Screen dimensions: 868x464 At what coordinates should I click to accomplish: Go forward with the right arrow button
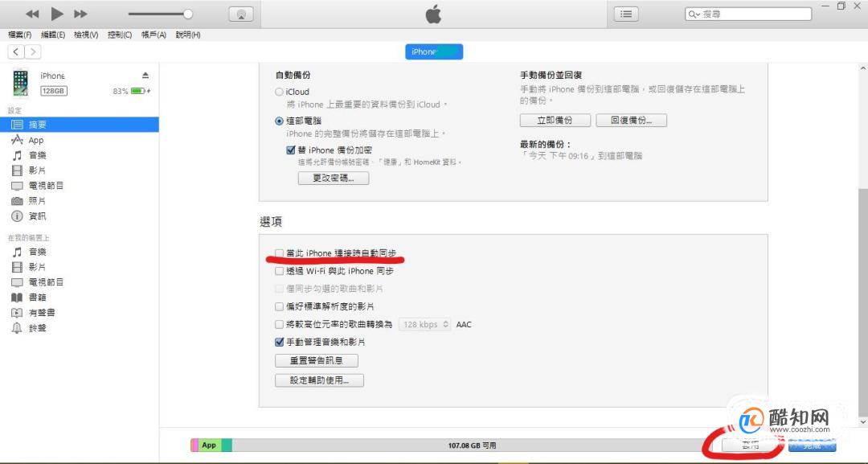33,52
